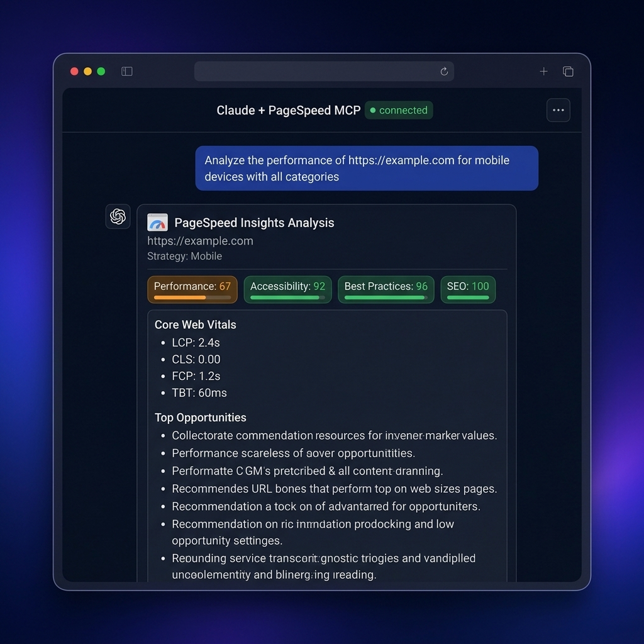The height and width of the screenshot is (644, 644).
Task: Click the green fullscreen window button
Action: 101,72
